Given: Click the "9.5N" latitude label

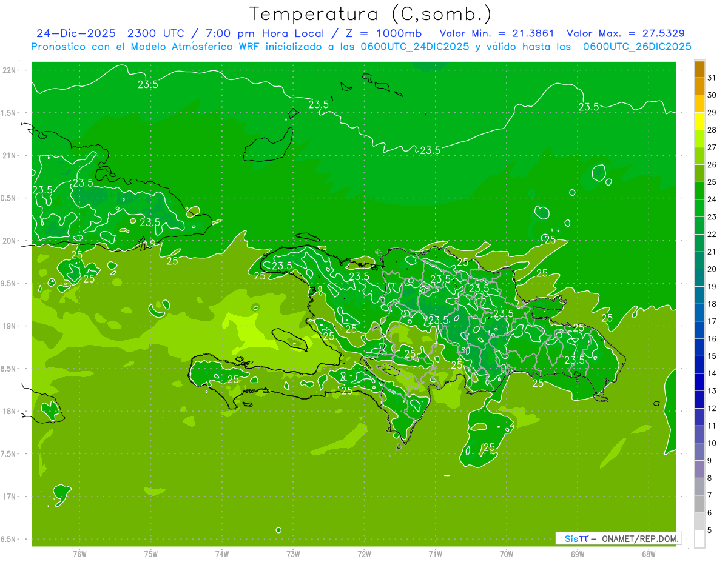Looking at the screenshot, I should tap(9, 283).
